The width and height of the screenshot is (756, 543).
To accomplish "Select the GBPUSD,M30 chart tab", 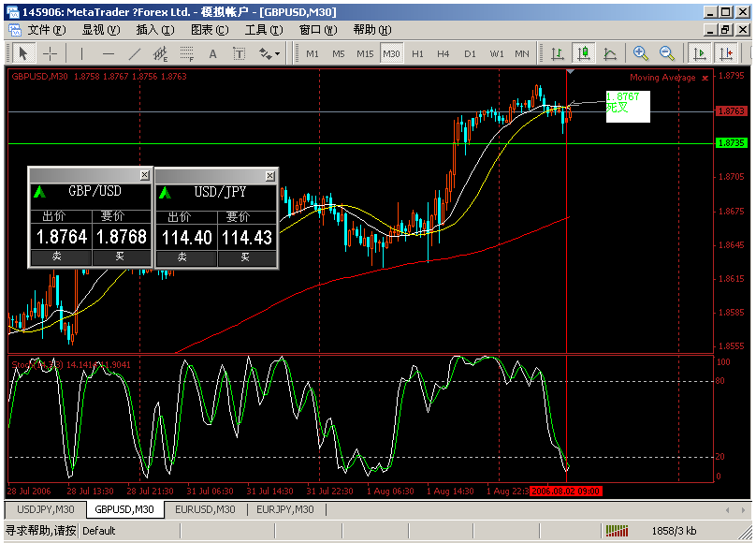I will [x=124, y=509].
